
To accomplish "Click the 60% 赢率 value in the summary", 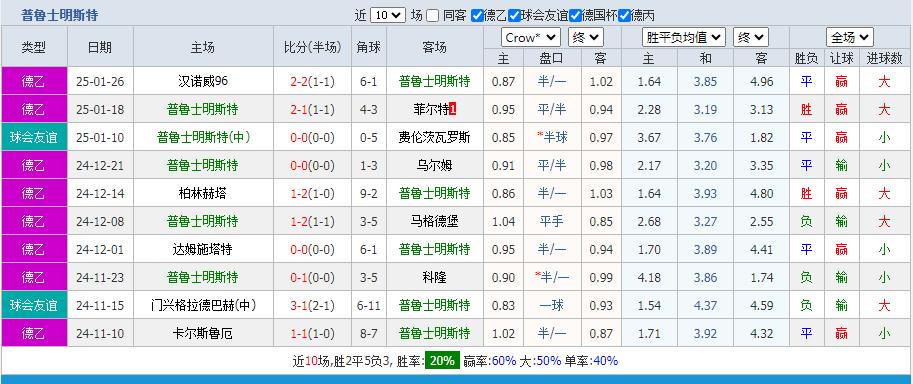I will (x=504, y=361).
